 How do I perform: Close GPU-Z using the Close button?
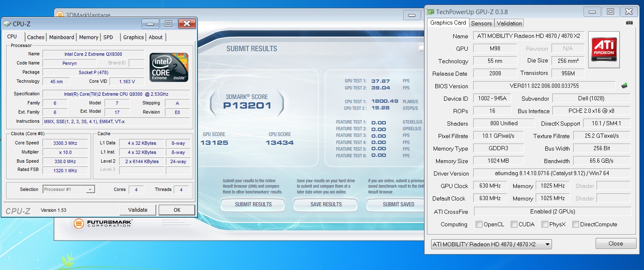pos(616,243)
